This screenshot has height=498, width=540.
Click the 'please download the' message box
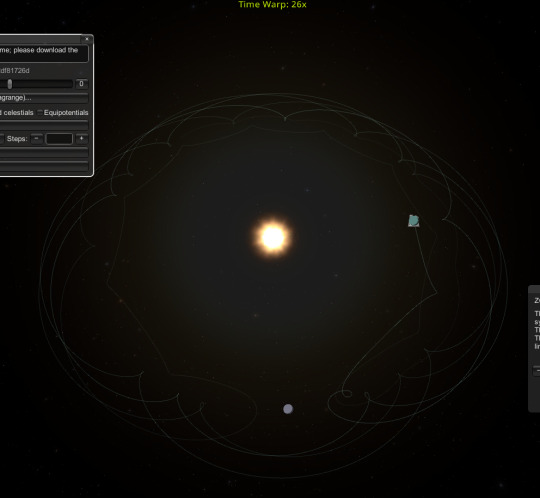(44, 53)
